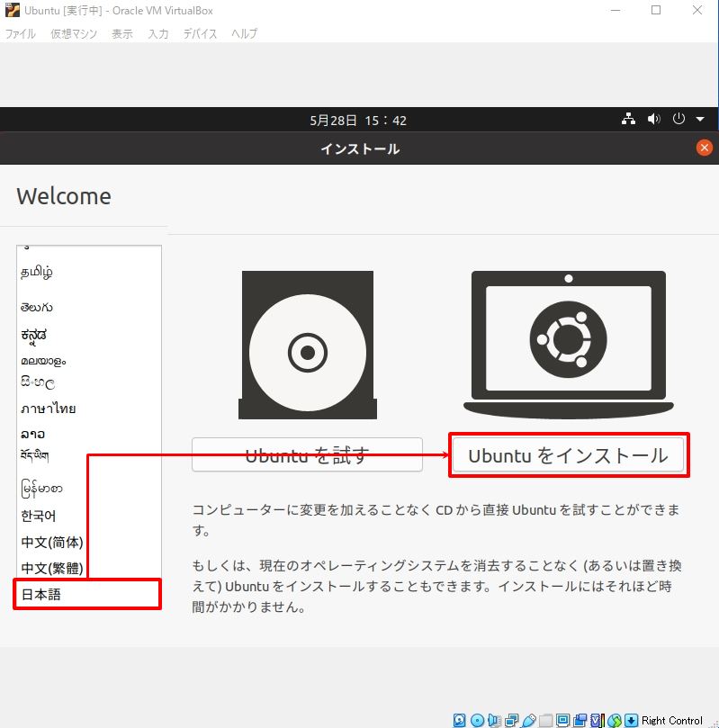Image resolution: width=719 pixels, height=728 pixels.
Task: Click the Ubuntu network icon in top panel
Action: (x=628, y=119)
